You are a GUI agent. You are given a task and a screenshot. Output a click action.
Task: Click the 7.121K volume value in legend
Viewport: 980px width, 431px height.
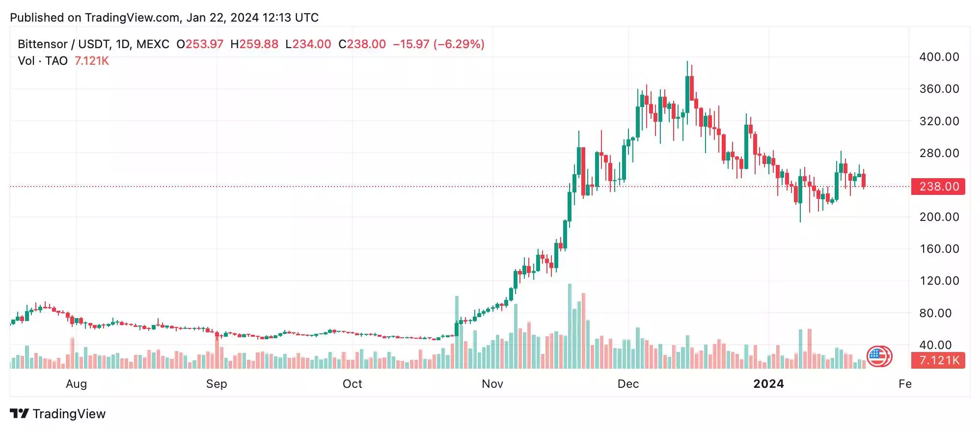(92, 61)
